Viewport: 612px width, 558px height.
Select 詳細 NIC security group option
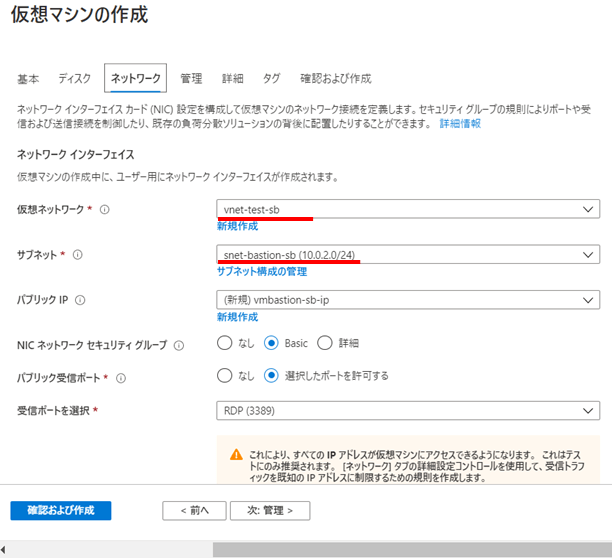[324, 343]
